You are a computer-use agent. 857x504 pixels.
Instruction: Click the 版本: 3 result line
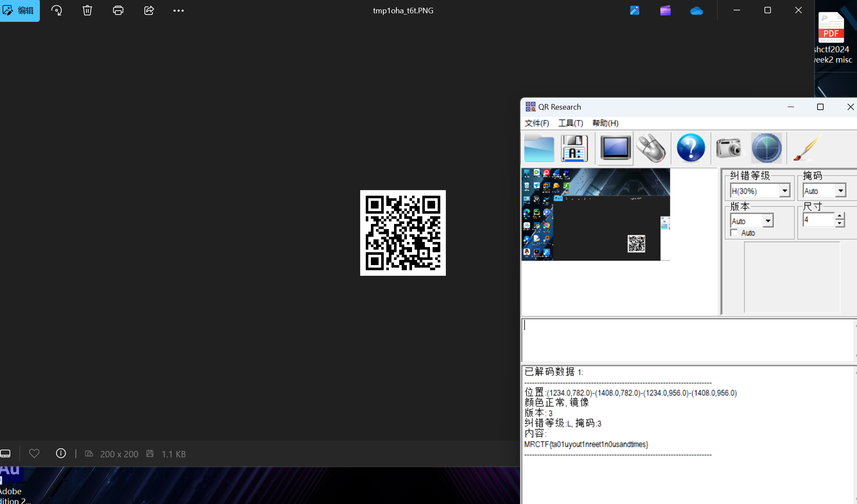(x=538, y=413)
